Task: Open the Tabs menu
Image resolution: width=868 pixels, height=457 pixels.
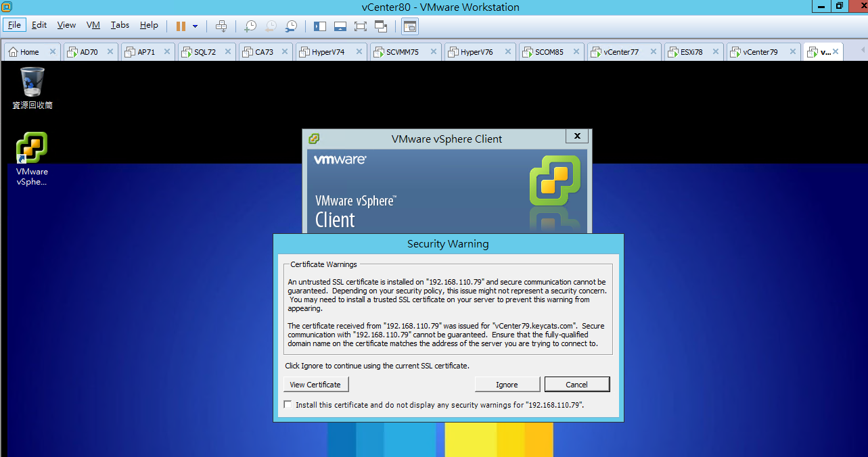Action: coord(120,25)
